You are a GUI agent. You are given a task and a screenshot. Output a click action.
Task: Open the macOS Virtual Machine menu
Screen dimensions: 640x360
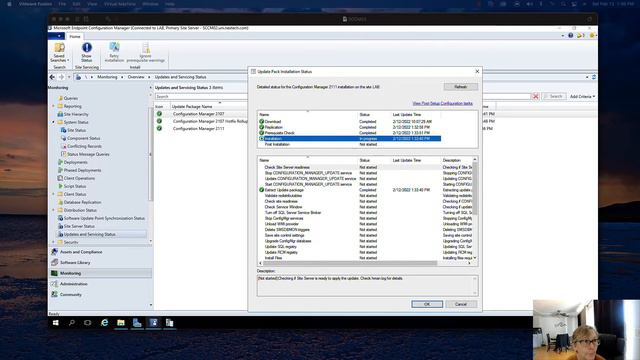coord(119,4)
